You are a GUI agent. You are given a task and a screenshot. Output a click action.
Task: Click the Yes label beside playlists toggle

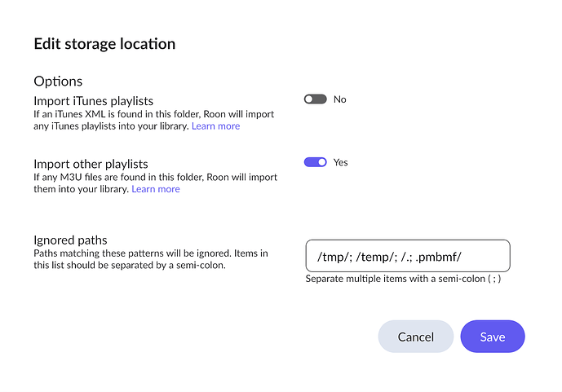click(340, 162)
